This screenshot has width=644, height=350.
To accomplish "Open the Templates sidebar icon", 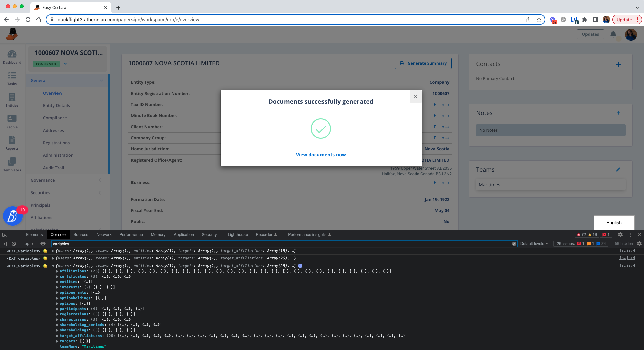I will click(12, 165).
